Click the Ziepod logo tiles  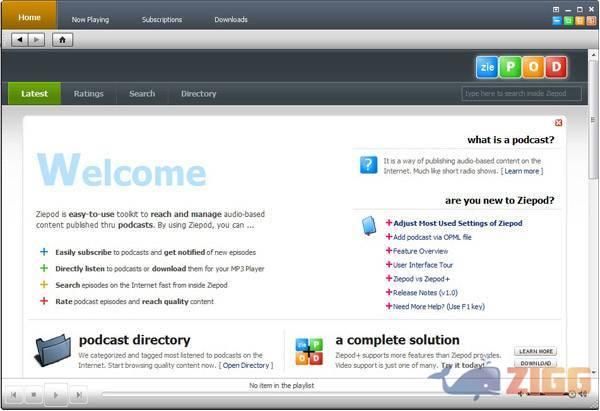click(x=520, y=67)
